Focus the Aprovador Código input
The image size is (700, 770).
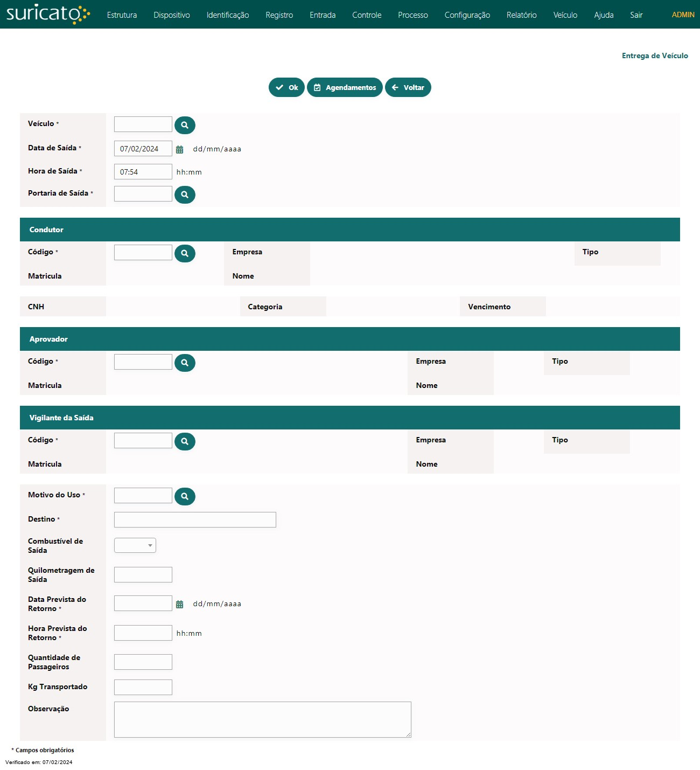click(x=143, y=362)
